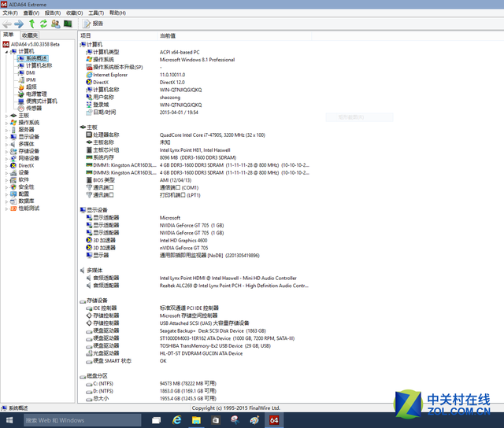The width and height of the screenshot is (504, 428).
Task: Open the 查看(V) menu
Action: (x=31, y=13)
